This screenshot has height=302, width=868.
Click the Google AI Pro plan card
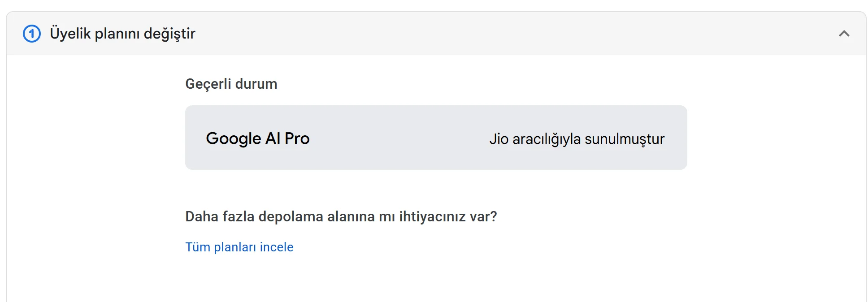pos(436,138)
